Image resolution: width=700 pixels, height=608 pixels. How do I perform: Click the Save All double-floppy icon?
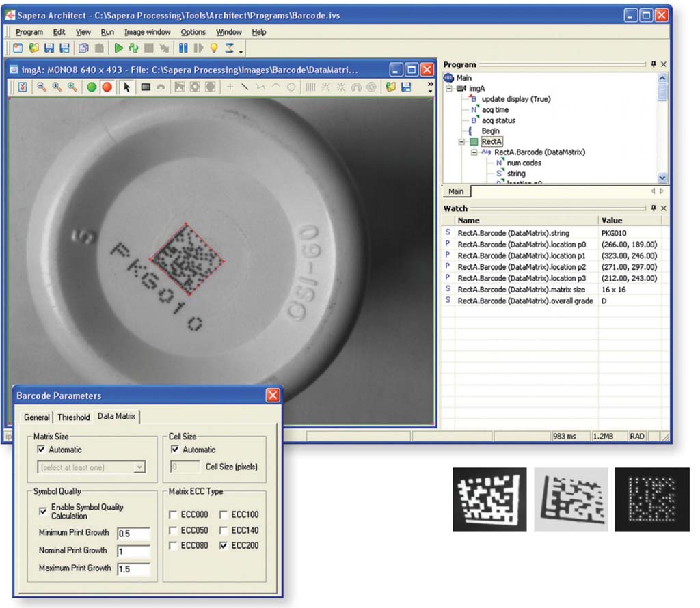[x=65, y=48]
